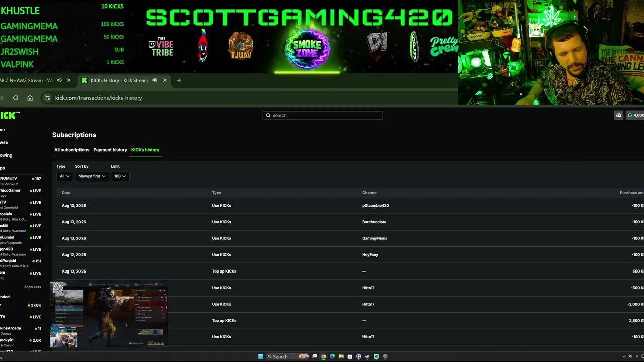Screen dimensions: 644x362
Task: Switch to the All subscriptions tab
Action: tap(71, 150)
